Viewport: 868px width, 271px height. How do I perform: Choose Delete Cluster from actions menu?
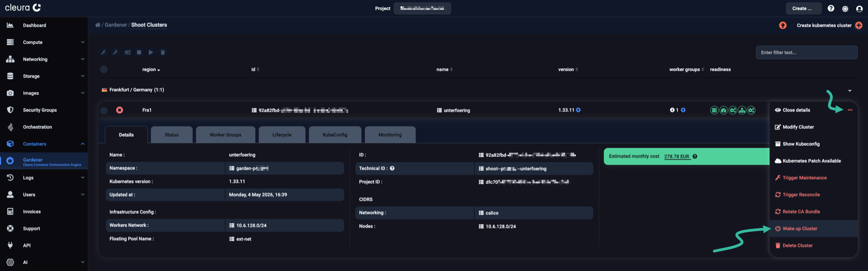[x=794, y=246]
